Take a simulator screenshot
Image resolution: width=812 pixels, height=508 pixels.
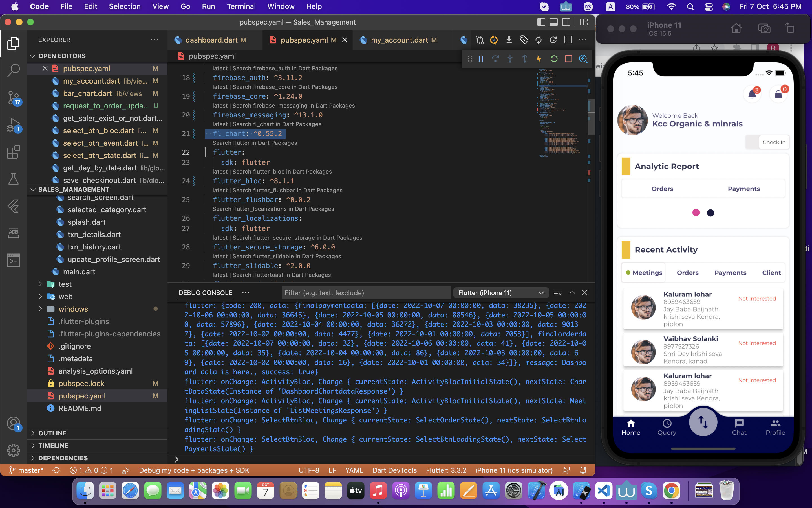click(x=764, y=29)
